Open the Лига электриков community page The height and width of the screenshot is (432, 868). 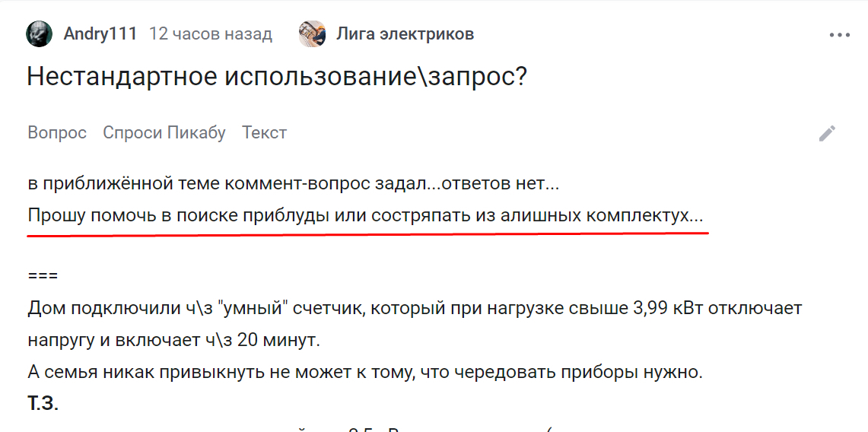coord(405,34)
